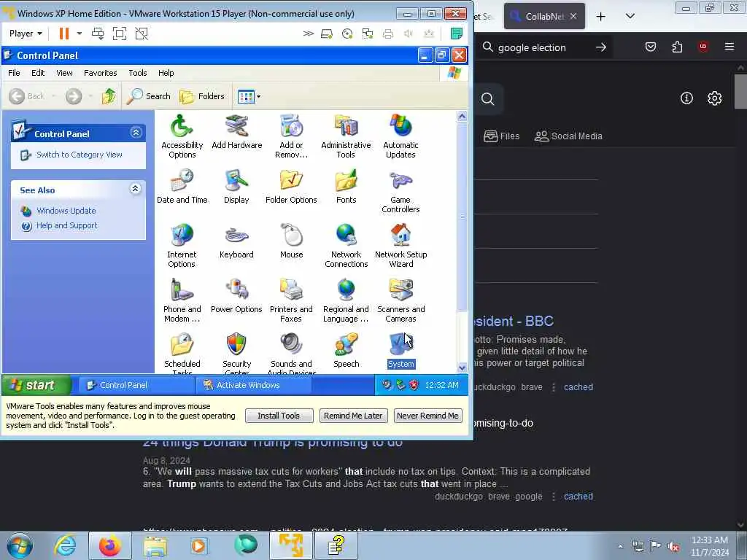Select Activate Windows taskbar item

click(x=253, y=385)
